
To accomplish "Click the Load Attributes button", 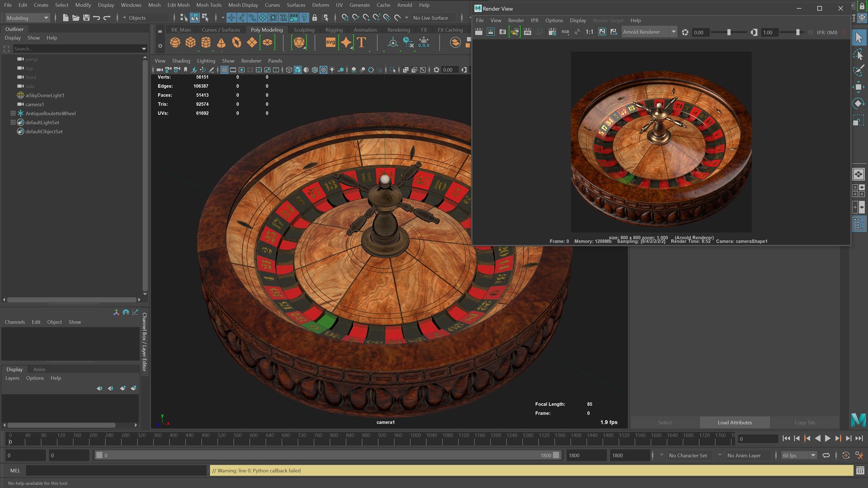I will (x=735, y=422).
